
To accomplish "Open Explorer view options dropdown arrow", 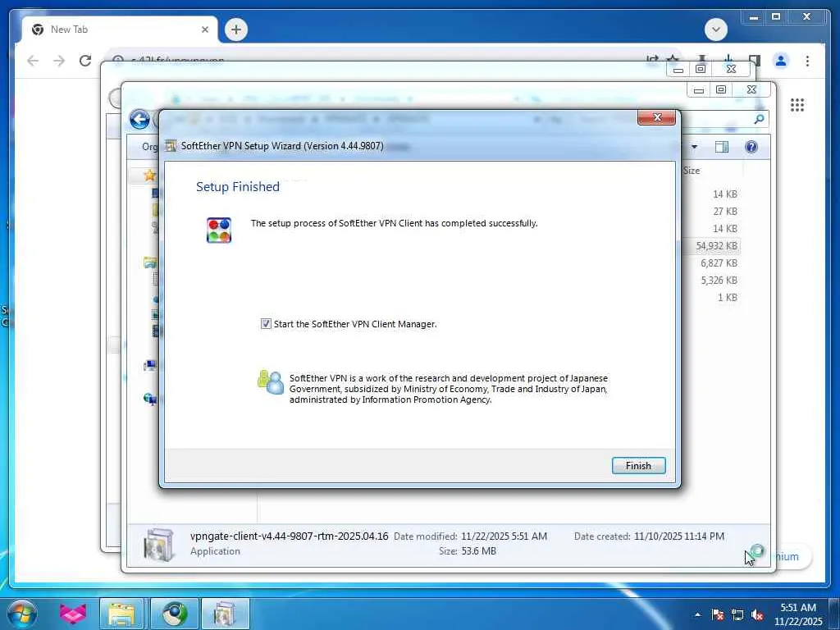I will [x=694, y=147].
